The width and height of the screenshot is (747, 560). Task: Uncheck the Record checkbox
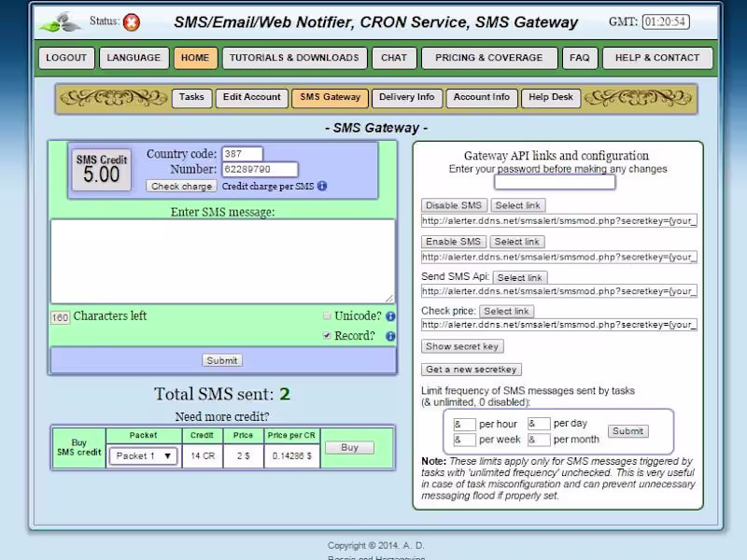(327, 336)
